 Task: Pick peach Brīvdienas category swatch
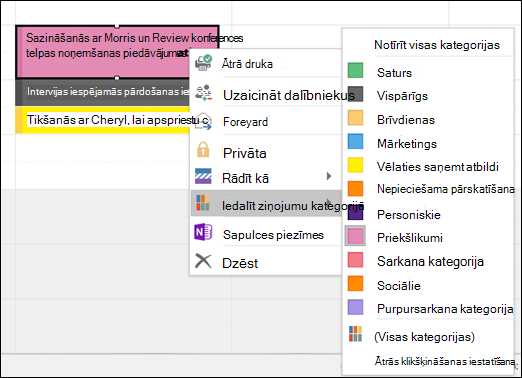coord(355,118)
